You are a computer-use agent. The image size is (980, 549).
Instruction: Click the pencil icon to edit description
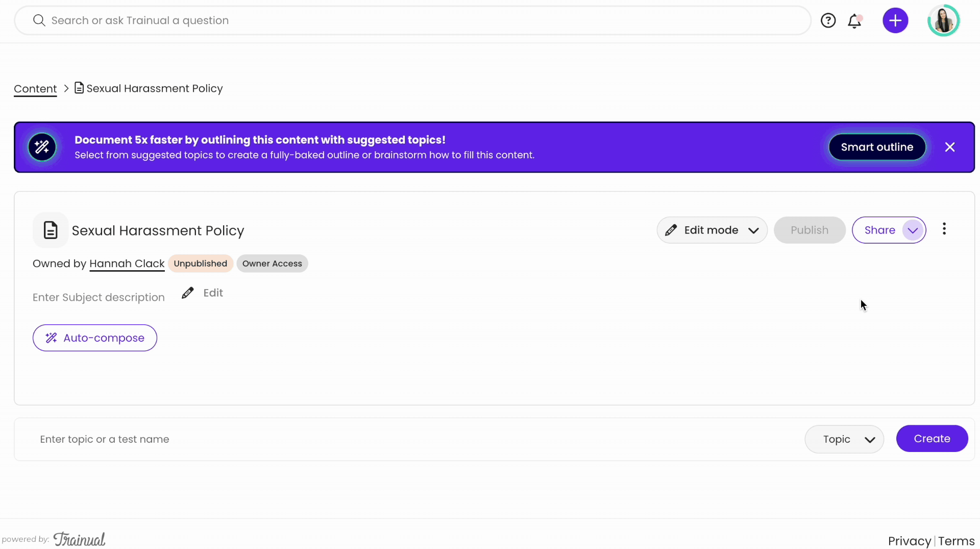click(x=188, y=293)
